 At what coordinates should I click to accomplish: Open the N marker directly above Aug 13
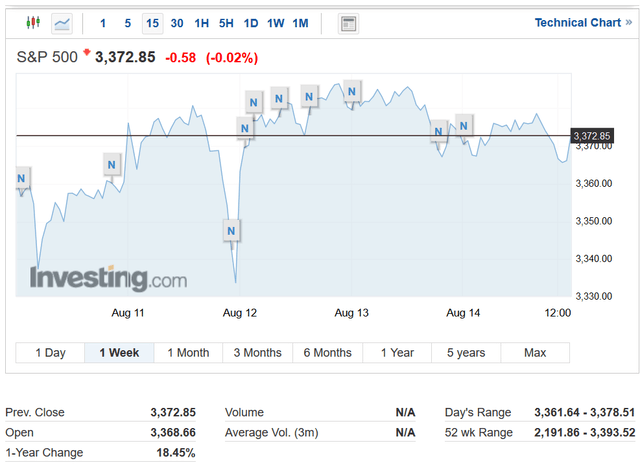tap(351, 91)
